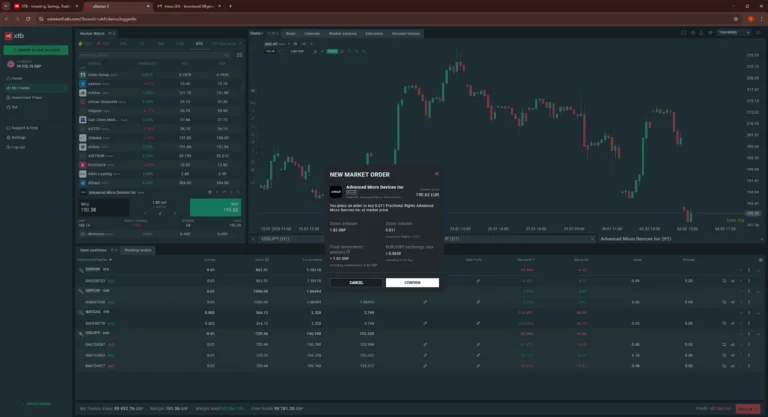
Task: Select the Adler Group row in Market Watch
Action: (160, 74)
